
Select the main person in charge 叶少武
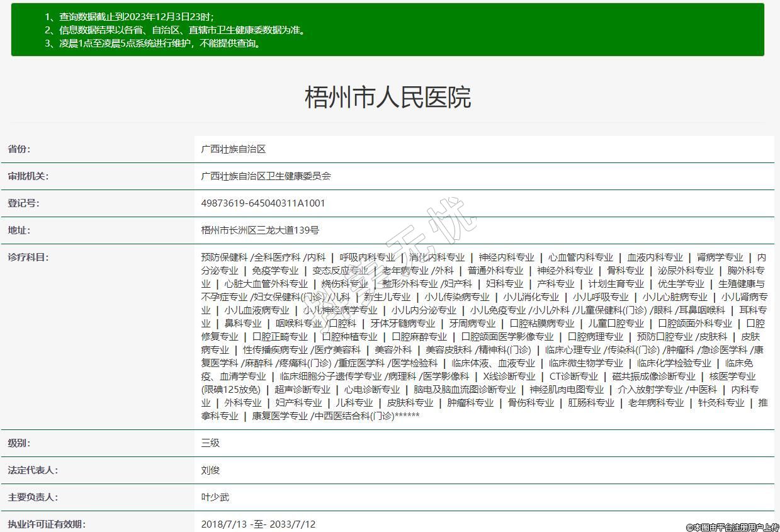[215, 497]
